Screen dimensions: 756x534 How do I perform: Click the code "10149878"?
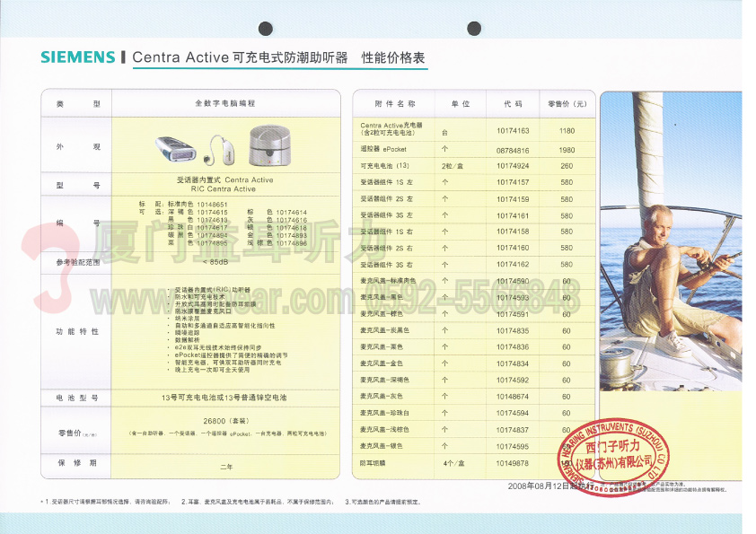[513, 463]
